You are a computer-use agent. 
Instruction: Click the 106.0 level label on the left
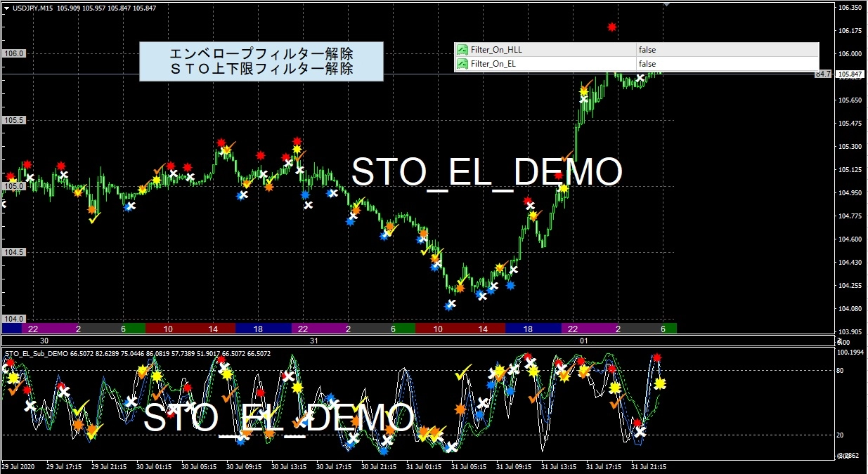[15, 53]
